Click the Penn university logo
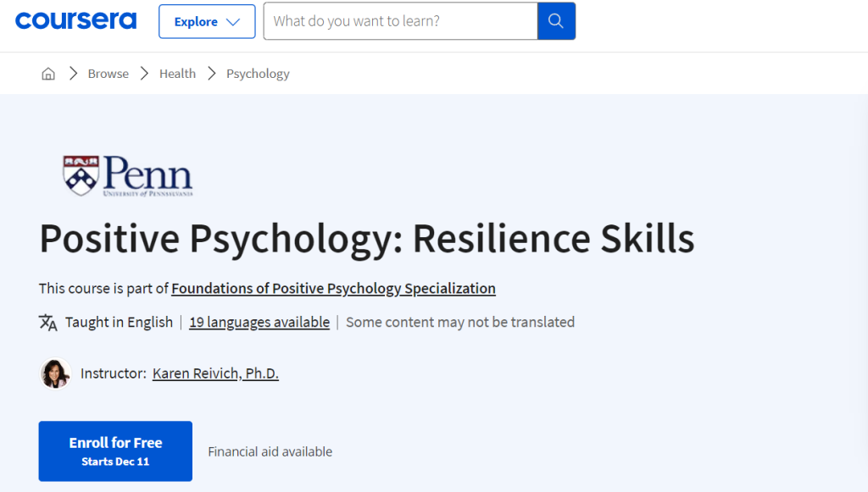This screenshot has width=868, height=492. click(128, 176)
